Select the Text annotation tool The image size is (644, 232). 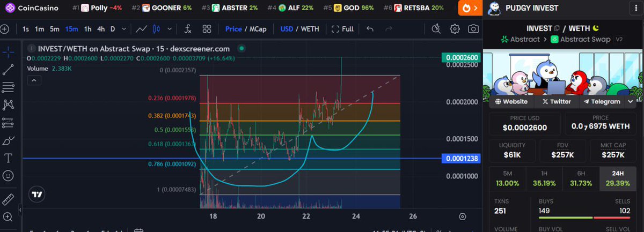point(8,158)
